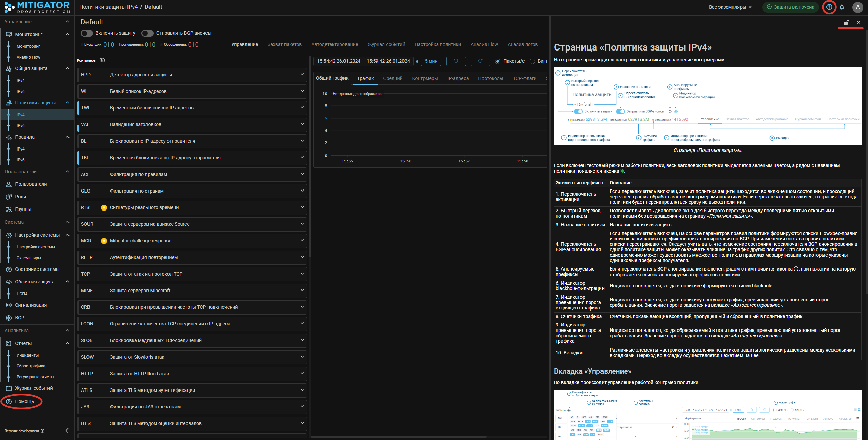This screenshot has height=440, width=868.
Task: Click the '5 мин' interval button
Action: tap(431, 61)
